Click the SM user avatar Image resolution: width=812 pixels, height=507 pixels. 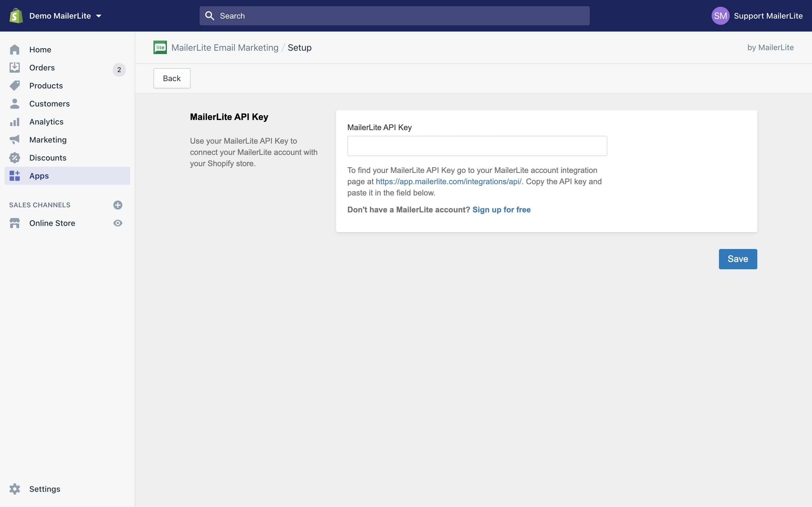[720, 16]
